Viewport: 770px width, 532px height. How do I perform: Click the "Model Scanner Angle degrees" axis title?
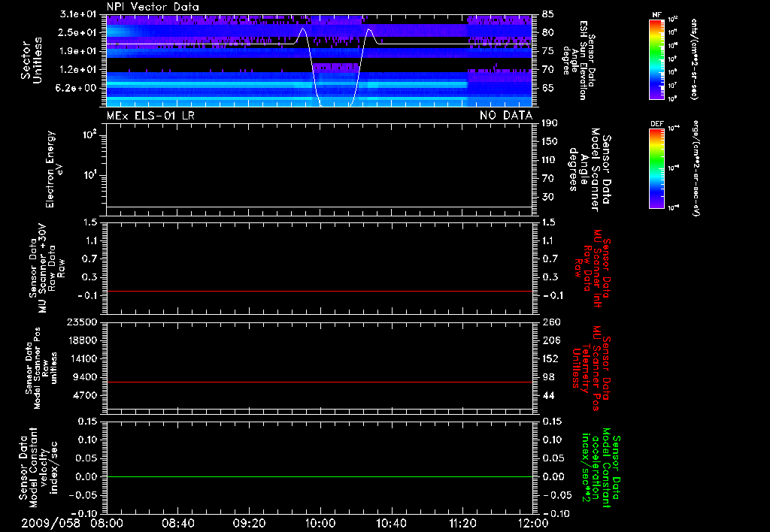(x=590, y=170)
